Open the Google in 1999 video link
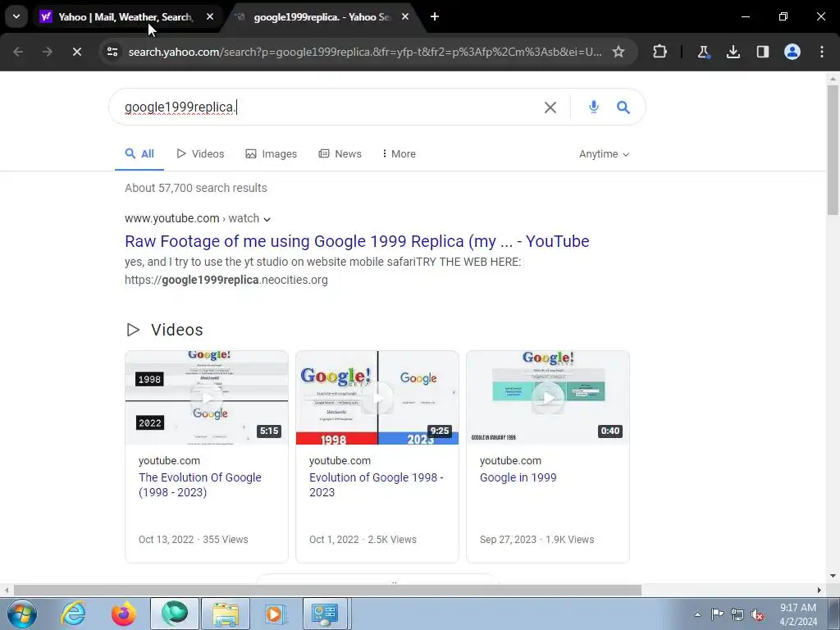 coord(518,477)
